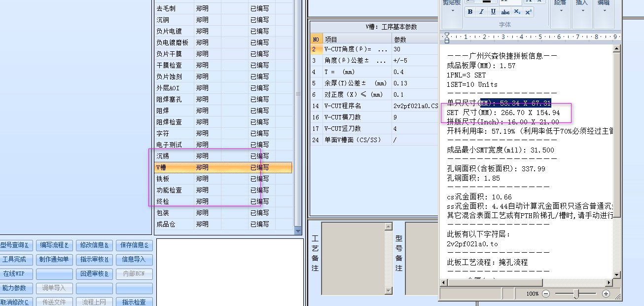Select the 字符 process row

pyautogui.click(x=223, y=133)
